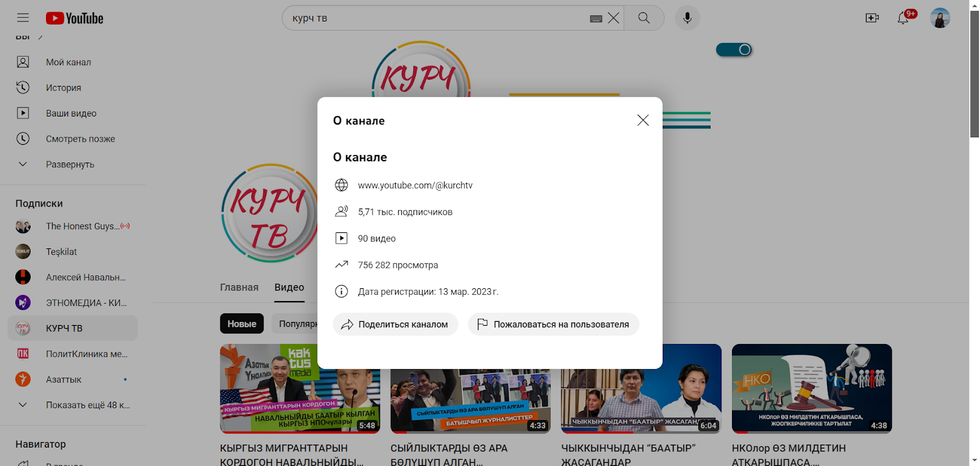This screenshot has width=980, height=466.
Task: Click the ЭТНОМЕДИА channel avatar icon
Action: (23, 303)
